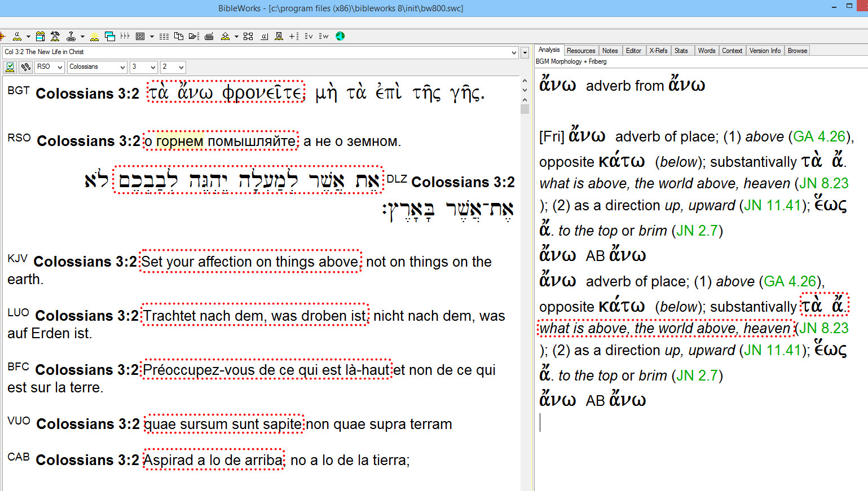Click the RSO version label beside verse

point(19,138)
